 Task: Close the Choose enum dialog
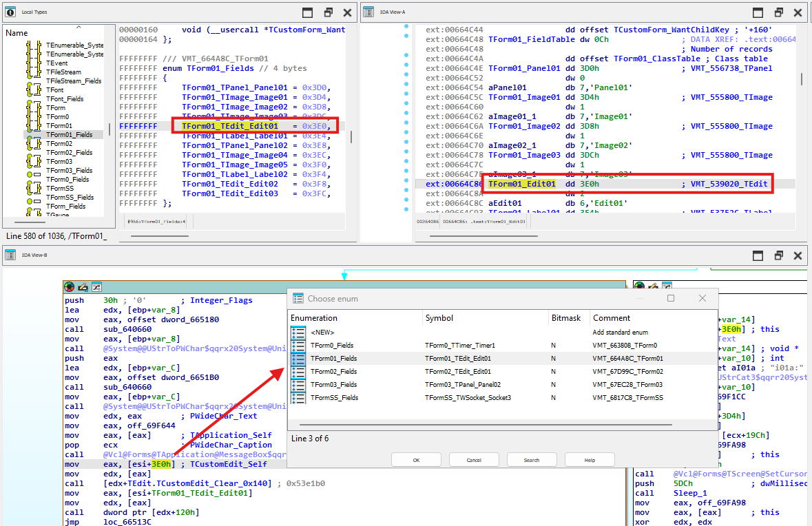tap(702, 298)
